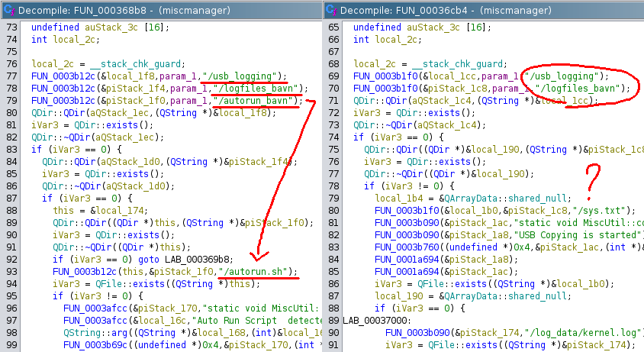Click the LAB_00037000 label
This screenshot has width=644, height=352.
tap(375, 321)
